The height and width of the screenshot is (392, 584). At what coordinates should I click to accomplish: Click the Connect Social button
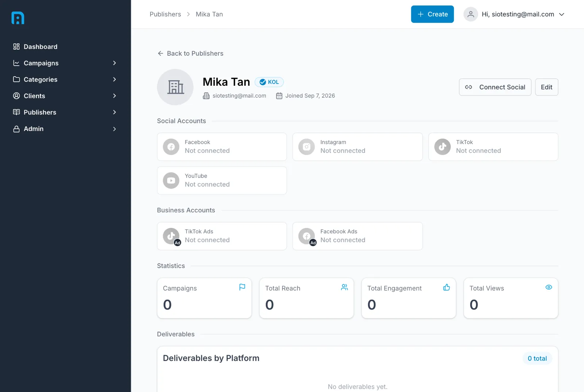[x=495, y=87]
